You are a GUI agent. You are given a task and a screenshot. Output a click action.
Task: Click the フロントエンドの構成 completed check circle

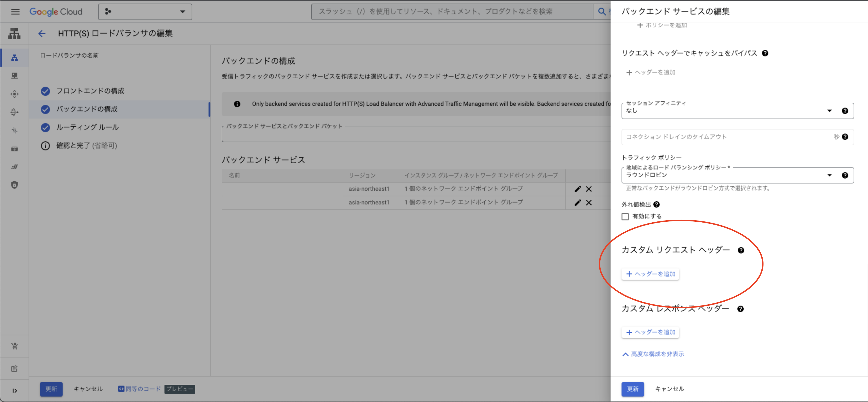point(45,91)
